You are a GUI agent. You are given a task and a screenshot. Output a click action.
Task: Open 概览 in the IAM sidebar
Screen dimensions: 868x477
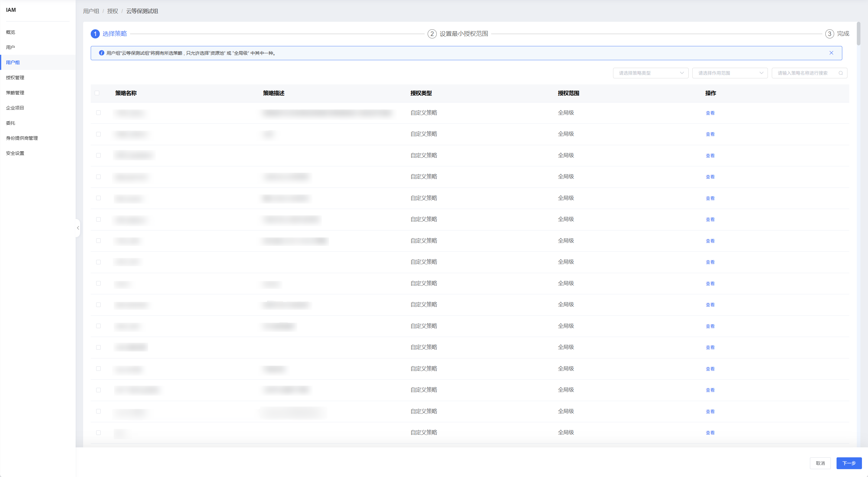coord(38,32)
